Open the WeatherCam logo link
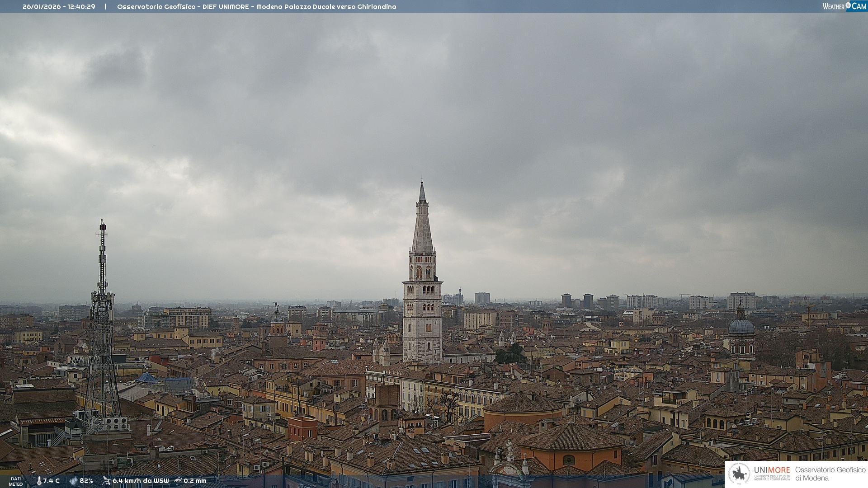 pos(844,6)
